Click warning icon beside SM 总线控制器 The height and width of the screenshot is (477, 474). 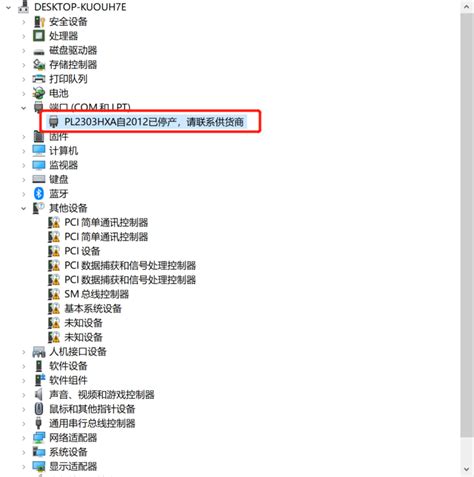54,294
